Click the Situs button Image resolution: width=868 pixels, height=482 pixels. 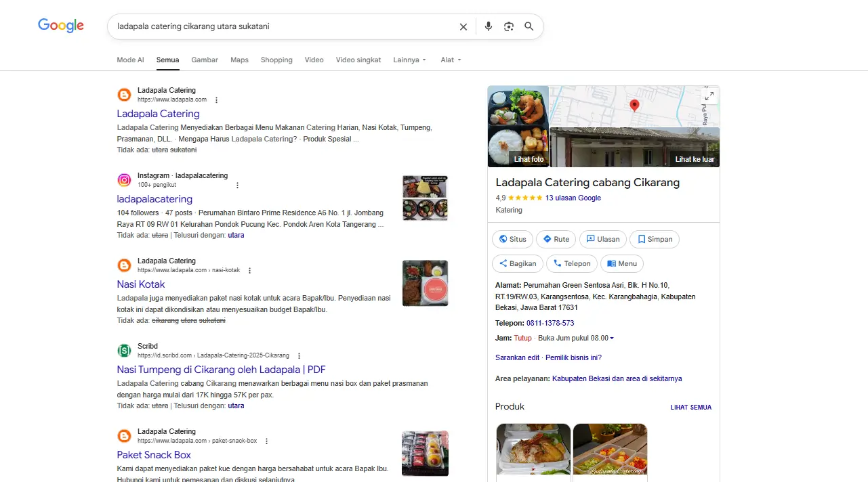tap(512, 239)
